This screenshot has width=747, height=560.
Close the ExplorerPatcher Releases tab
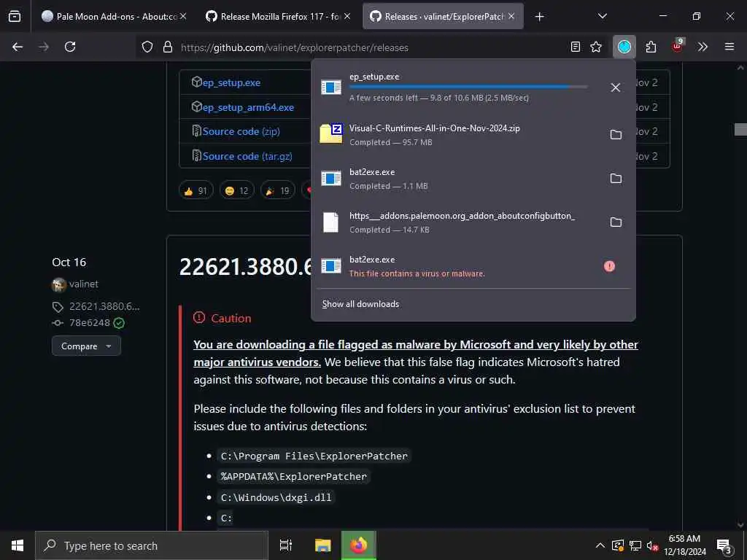coord(511,16)
